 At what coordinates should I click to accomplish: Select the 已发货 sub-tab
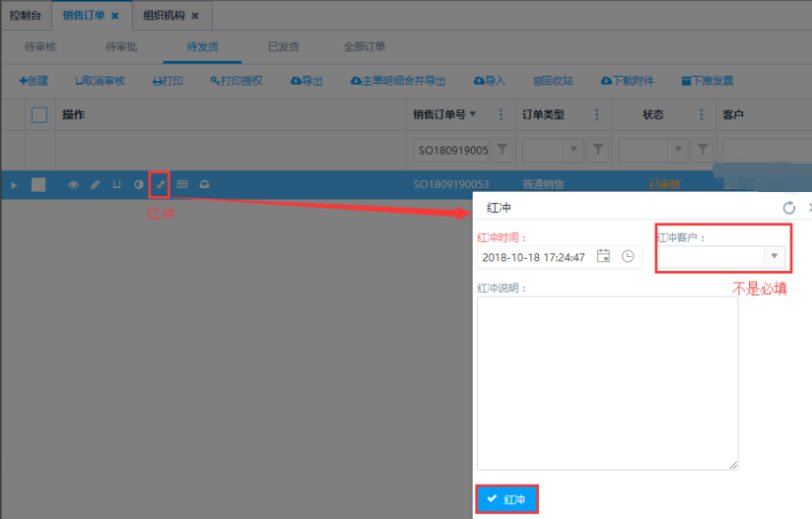[283, 46]
